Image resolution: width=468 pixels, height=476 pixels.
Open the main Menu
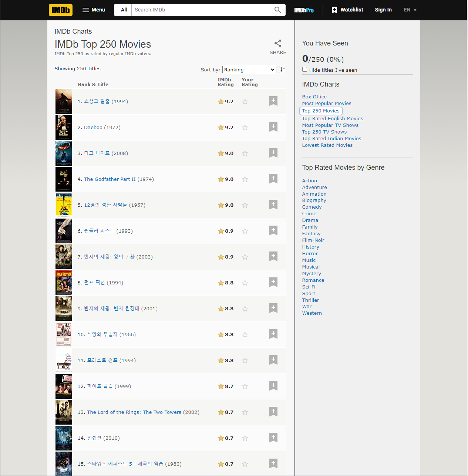94,10
